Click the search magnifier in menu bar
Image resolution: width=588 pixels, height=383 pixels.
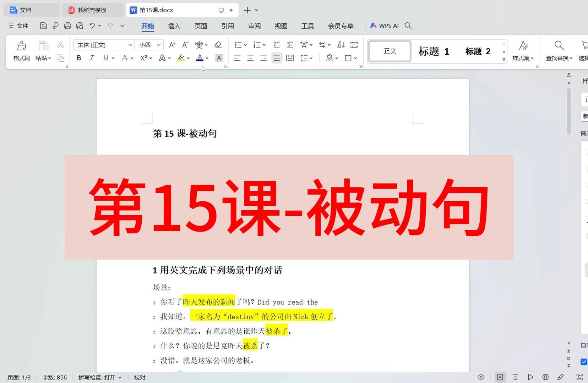tap(408, 26)
